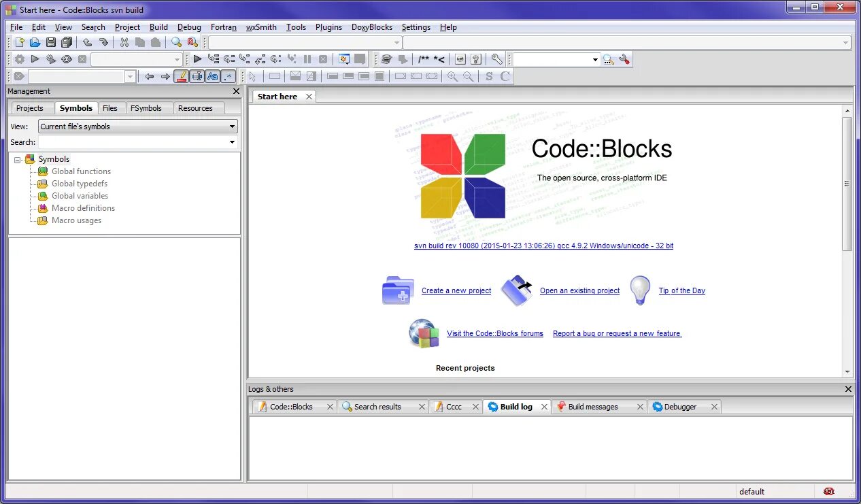
Task: Click the zoom in magnifier icon
Action: click(x=452, y=76)
